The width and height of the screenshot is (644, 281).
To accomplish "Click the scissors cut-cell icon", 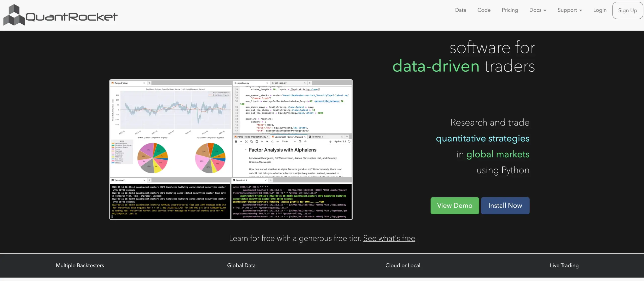I will [246, 142].
